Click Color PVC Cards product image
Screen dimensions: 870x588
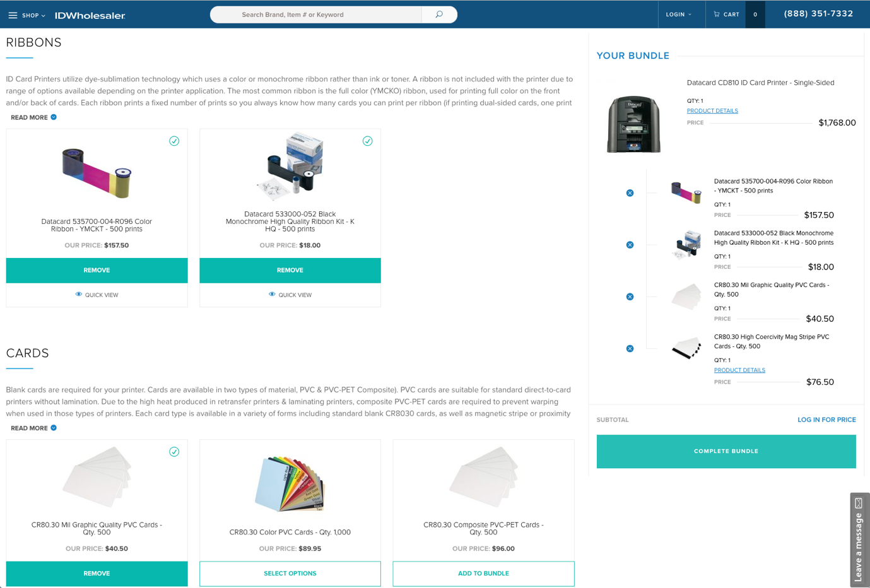tap(290, 483)
